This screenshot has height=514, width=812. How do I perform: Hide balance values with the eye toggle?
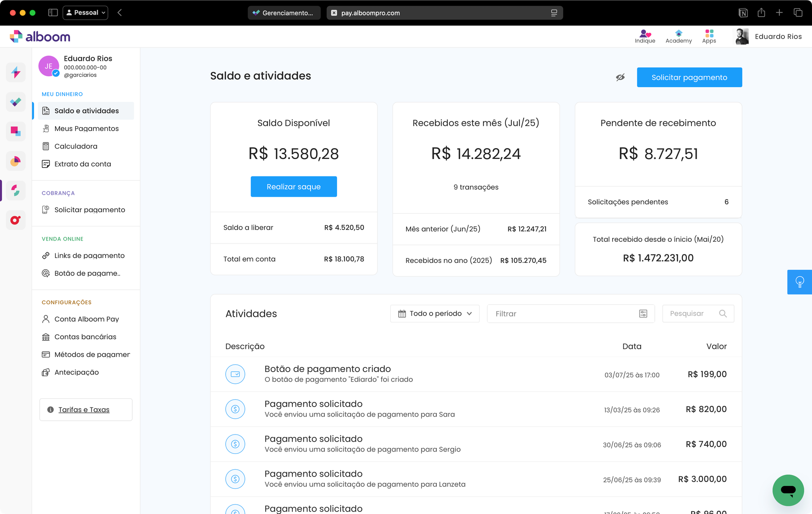point(620,77)
